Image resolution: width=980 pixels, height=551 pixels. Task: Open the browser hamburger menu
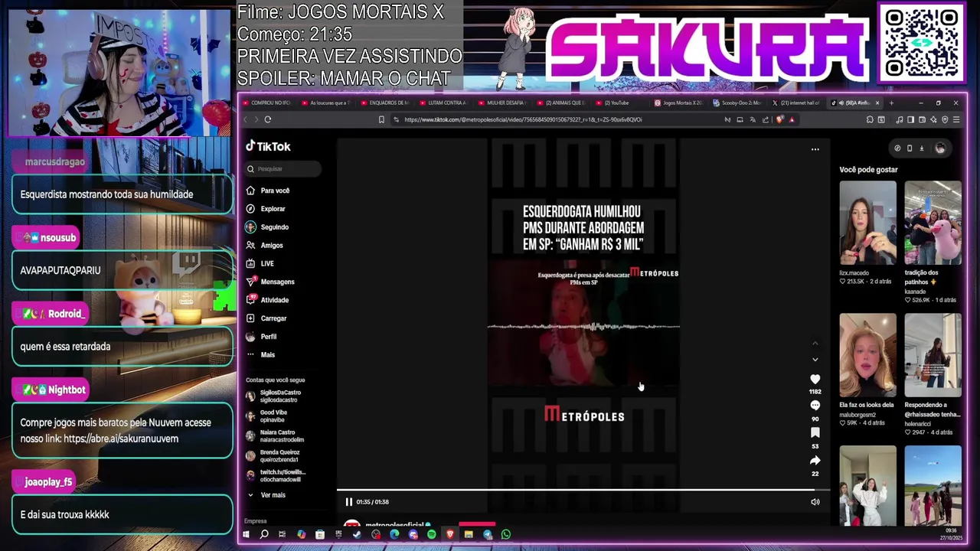[x=956, y=119]
